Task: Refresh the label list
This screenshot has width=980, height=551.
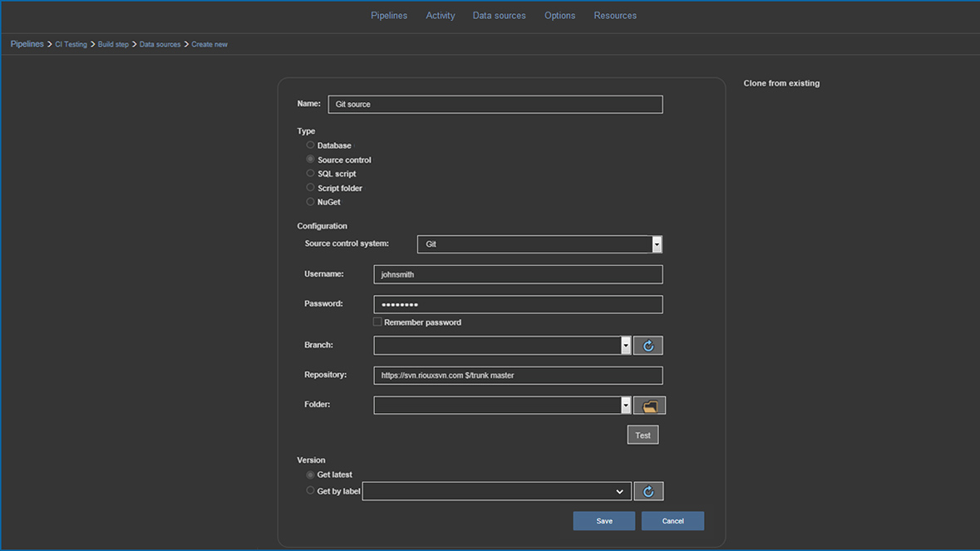Action: [648, 490]
